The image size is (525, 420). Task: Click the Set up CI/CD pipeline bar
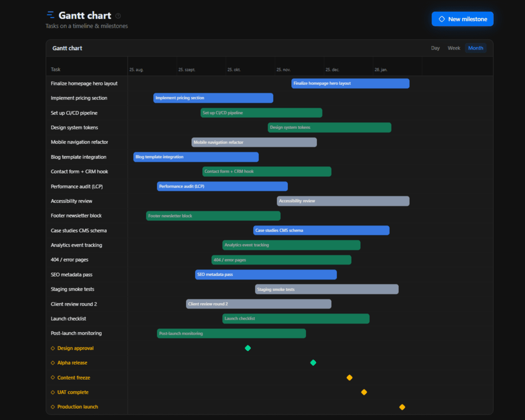(x=262, y=113)
